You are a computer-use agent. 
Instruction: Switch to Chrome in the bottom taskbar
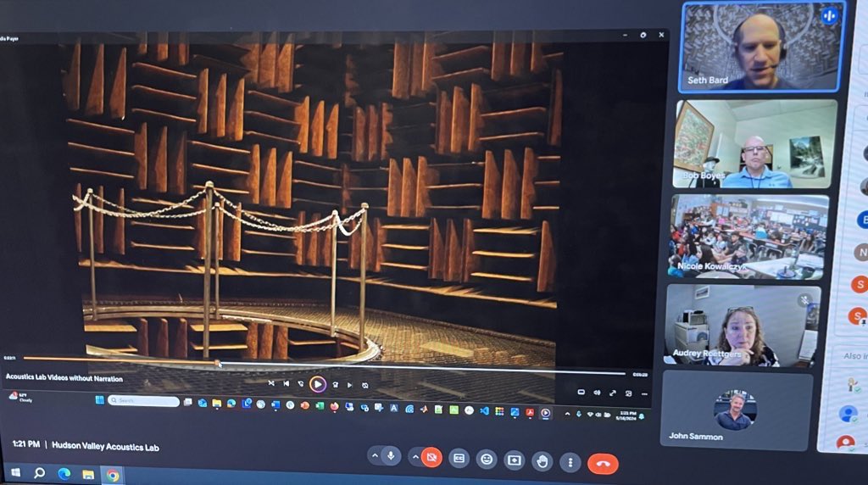coord(113,475)
